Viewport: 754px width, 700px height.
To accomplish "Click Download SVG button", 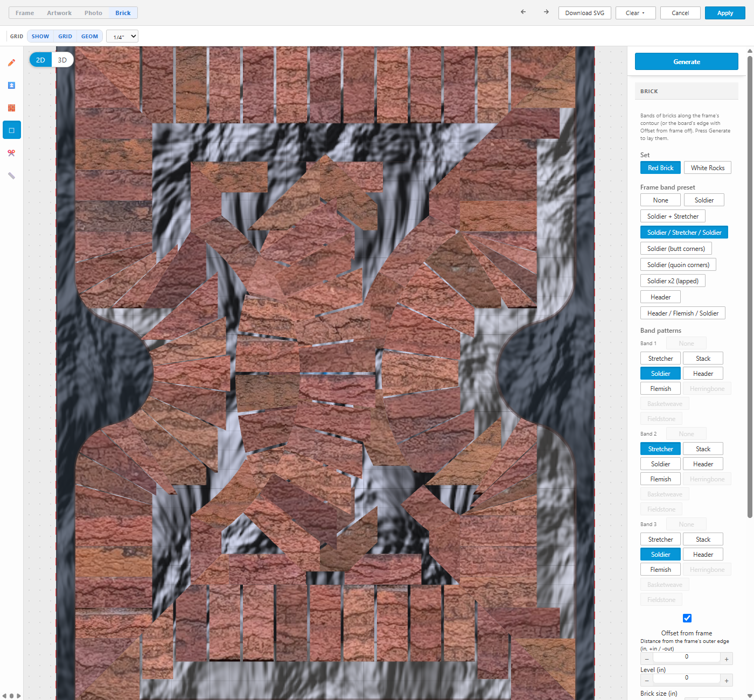I will coord(585,13).
